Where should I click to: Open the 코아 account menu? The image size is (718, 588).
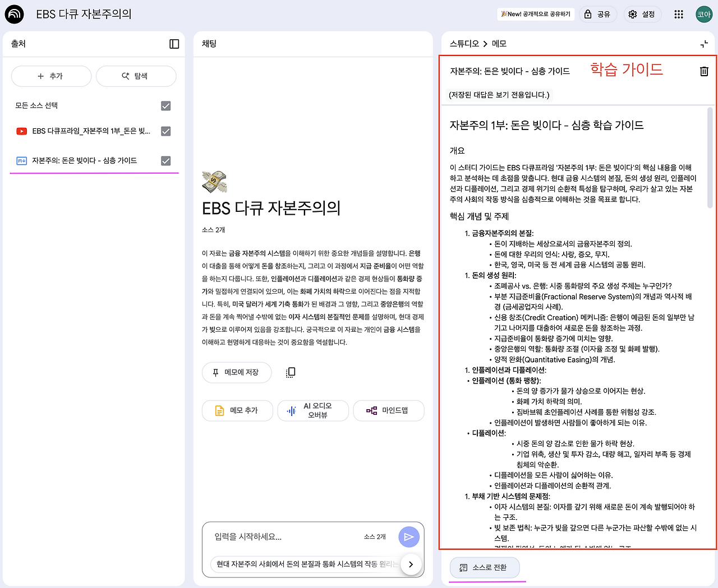704,14
